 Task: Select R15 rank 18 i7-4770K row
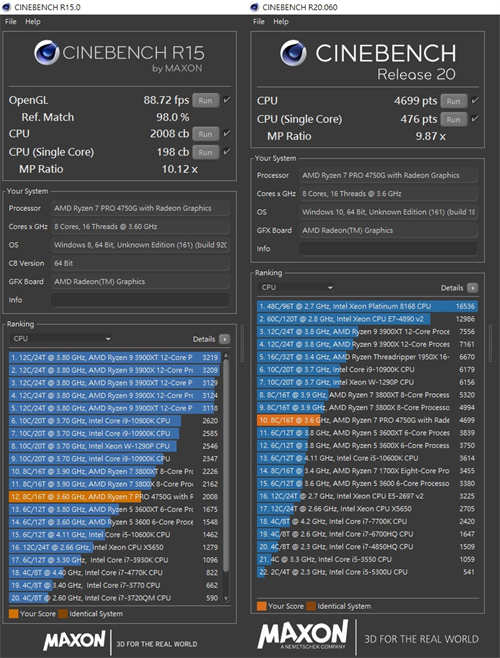coord(115,572)
